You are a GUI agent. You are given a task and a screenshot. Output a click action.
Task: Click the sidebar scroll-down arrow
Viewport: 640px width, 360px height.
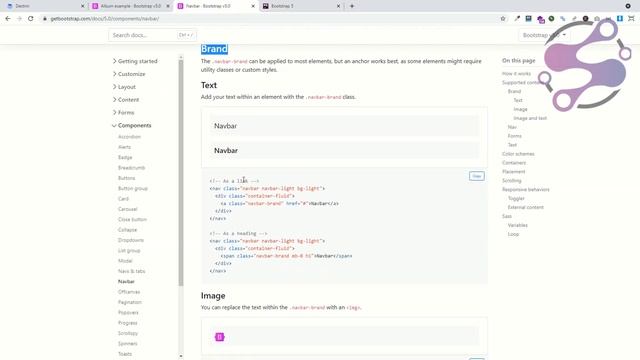(181, 356)
